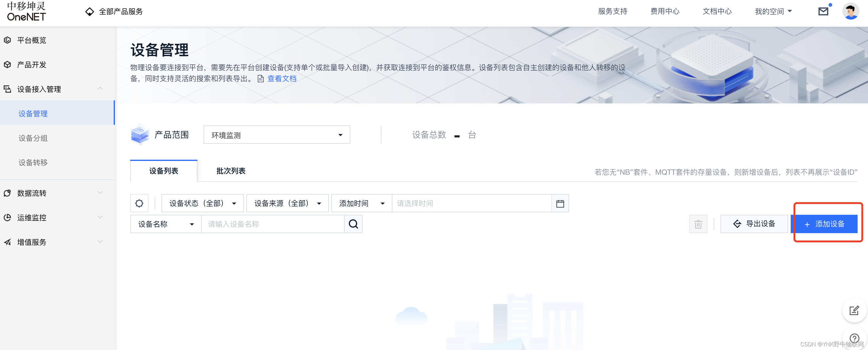The height and width of the screenshot is (350, 868).
Task: Click the help question mark icon
Action: click(x=854, y=338)
